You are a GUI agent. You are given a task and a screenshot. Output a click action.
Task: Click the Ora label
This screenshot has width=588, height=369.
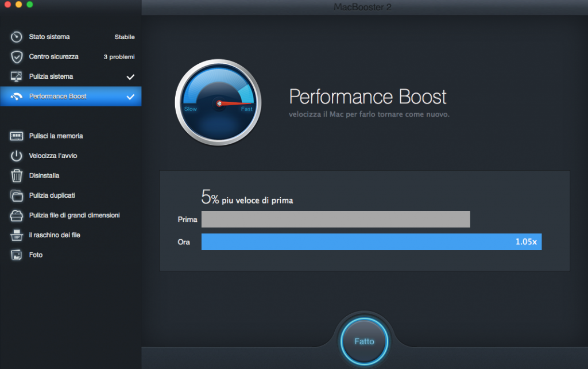(184, 242)
